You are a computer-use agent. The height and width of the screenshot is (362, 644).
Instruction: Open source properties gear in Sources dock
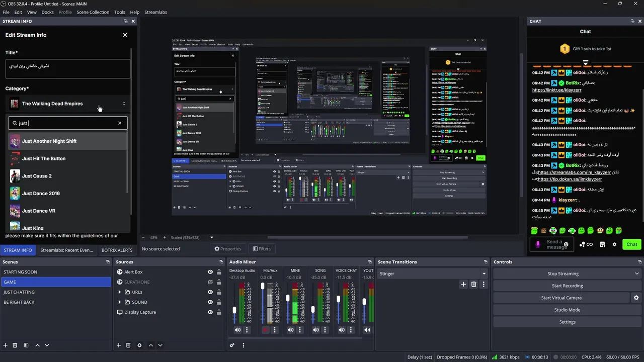coord(139,345)
